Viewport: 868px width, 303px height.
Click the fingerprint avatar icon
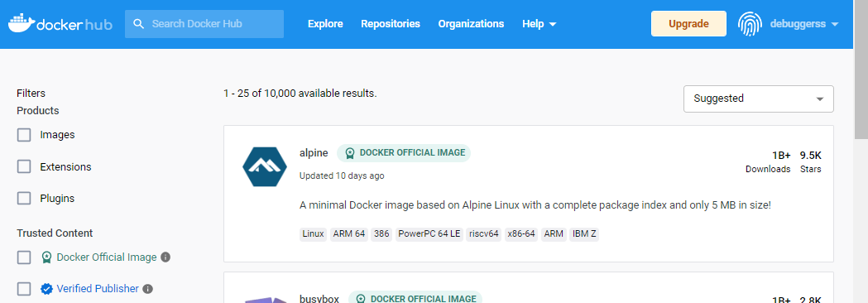751,24
